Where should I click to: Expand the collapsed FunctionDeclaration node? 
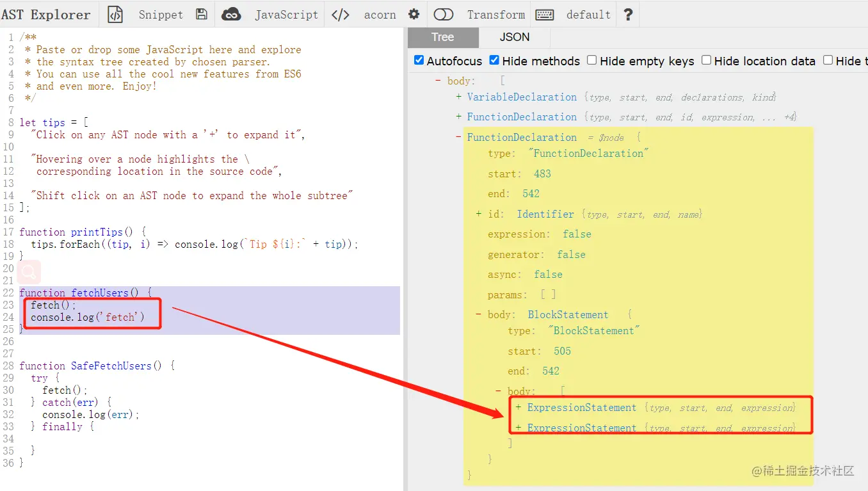[x=458, y=117]
